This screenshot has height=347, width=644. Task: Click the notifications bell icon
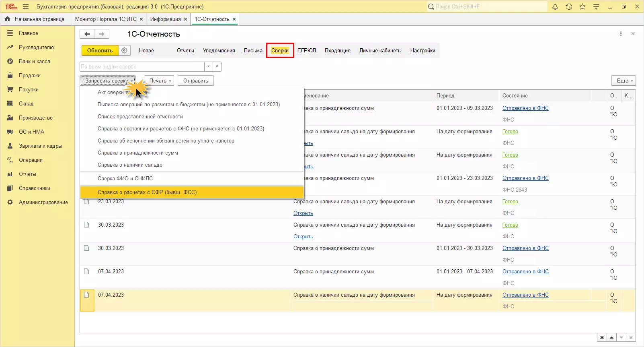click(555, 7)
